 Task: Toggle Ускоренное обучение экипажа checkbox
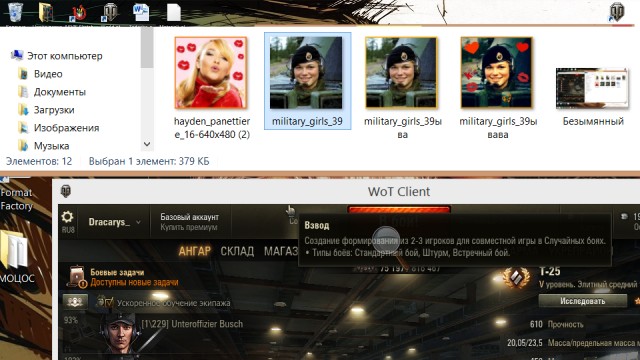pyautogui.click(x=109, y=303)
